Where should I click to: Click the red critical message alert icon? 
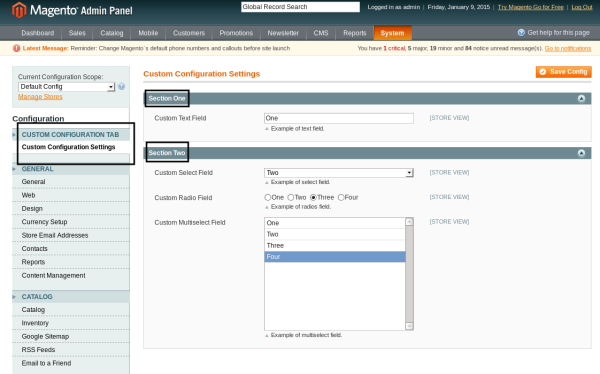point(16,48)
